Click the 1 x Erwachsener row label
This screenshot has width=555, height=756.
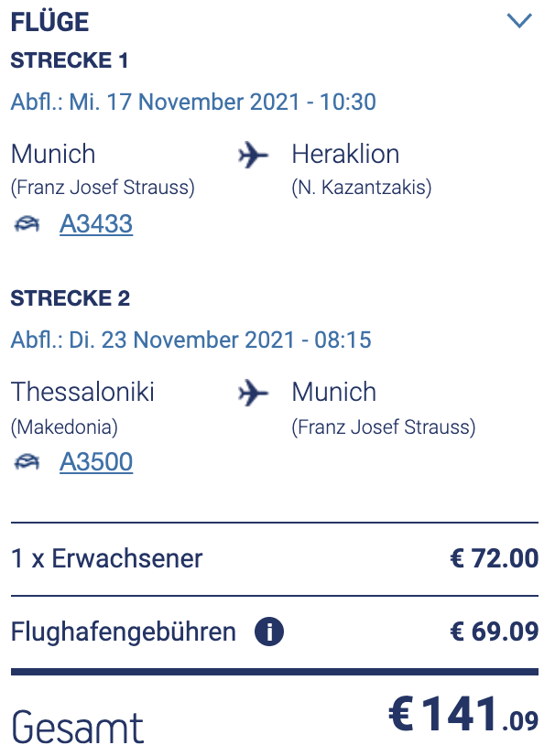(107, 558)
